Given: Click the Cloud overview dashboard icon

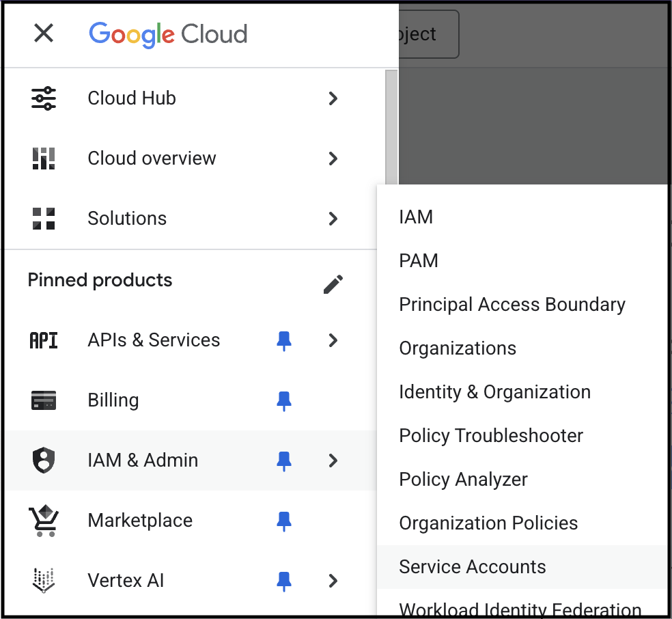Looking at the screenshot, I should [44, 159].
